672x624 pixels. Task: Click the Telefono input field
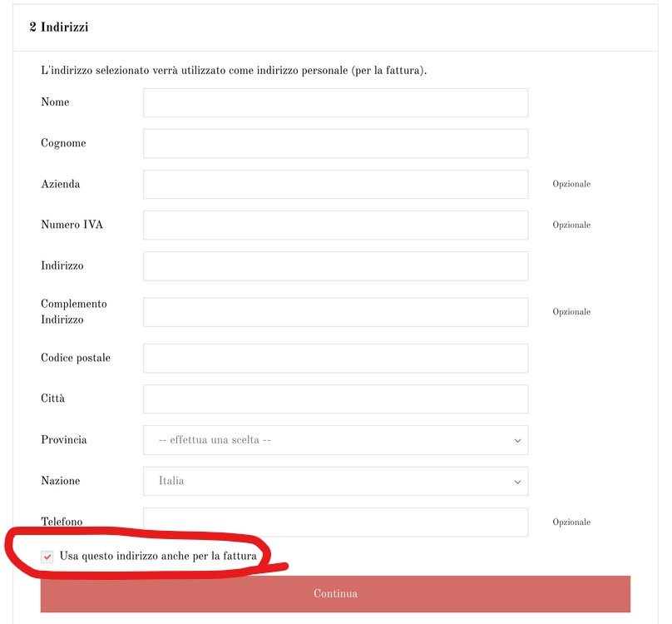(335, 522)
